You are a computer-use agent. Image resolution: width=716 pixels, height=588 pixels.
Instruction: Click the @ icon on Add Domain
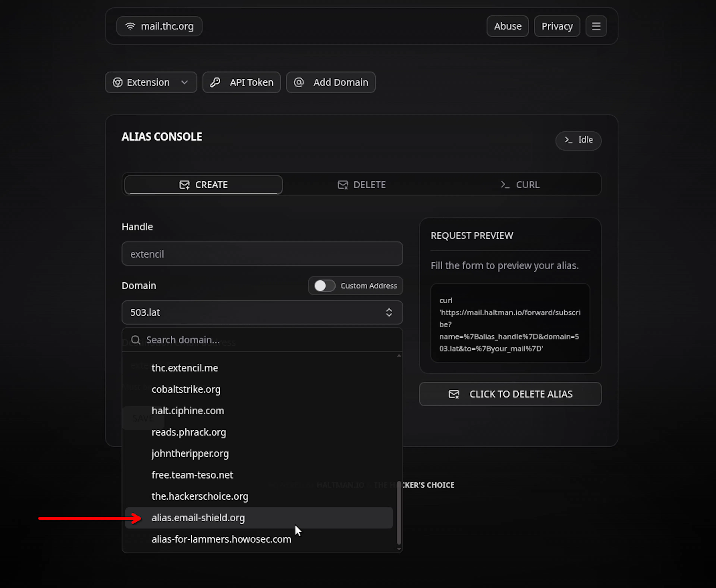point(299,82)
